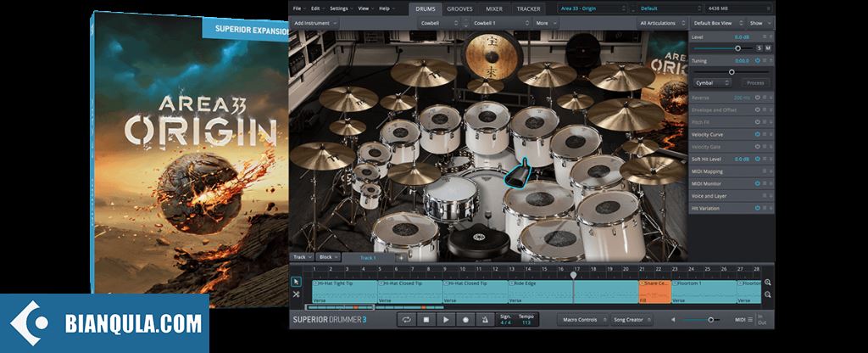868x353 pixels.
Task: Click the master volume speaker icon
Action: tap(674, 320)
